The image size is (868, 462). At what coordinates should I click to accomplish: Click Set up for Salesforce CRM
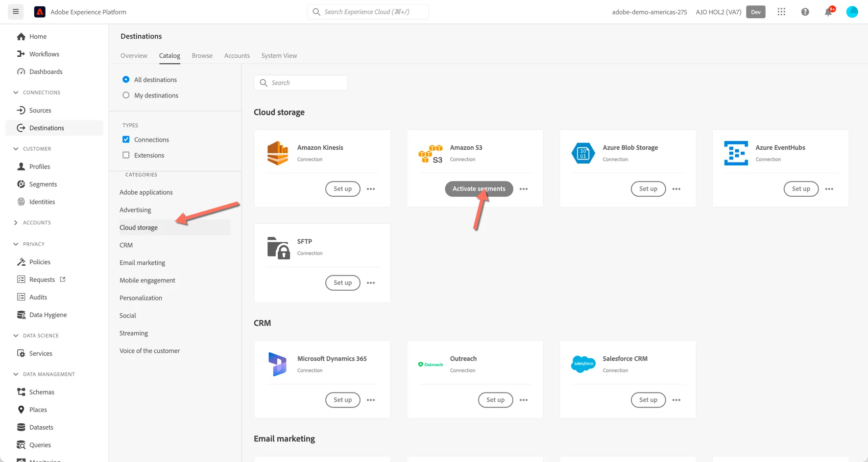(x=648, y=400)
